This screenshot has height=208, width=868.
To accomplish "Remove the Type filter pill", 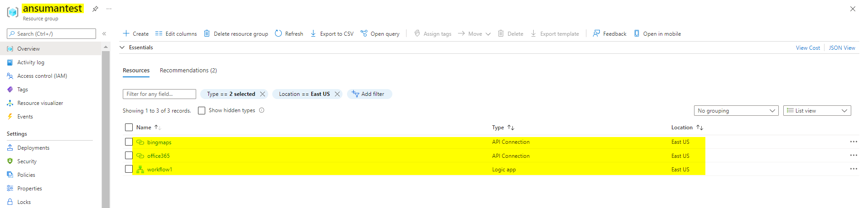I will click(x=262, y=94).
